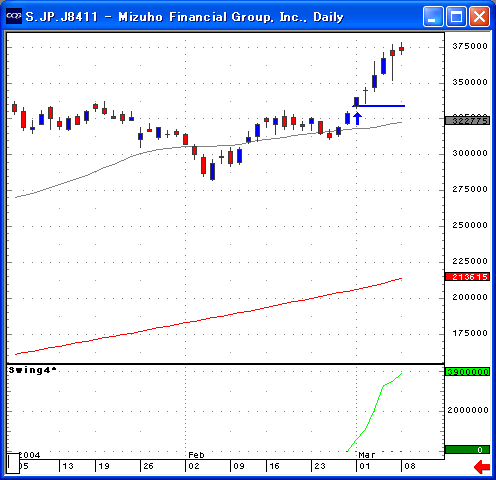Click the 300000 price axis label
This screenshot has width=496, height=480.
point(470,153)
